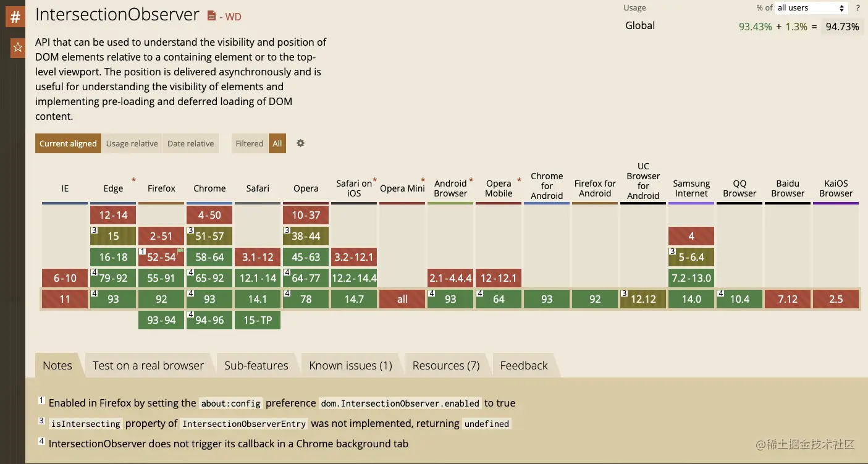
Task: Select UC Browser 12.12 cell
Action: pyautogui.click(x=643, y=299)
